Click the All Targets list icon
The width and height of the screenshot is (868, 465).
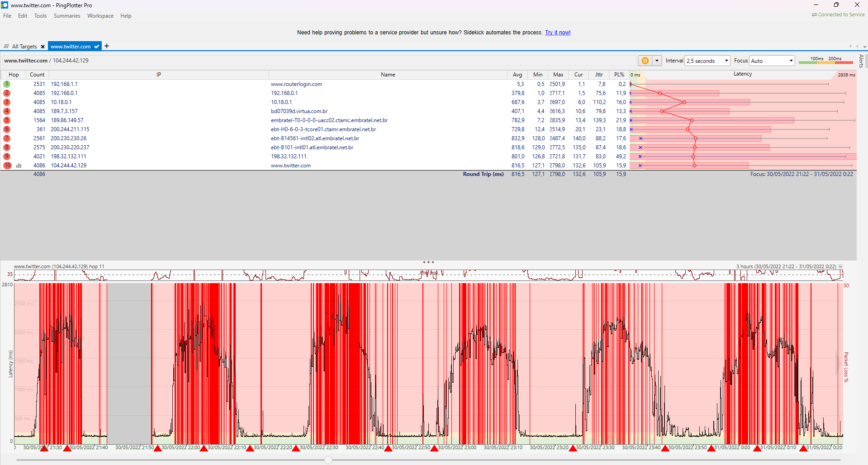tap(6, 47)
